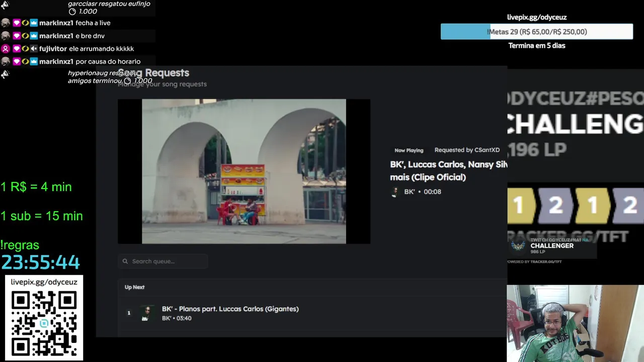Click the "BK' • 03:40" duration text
Viewport: 644px width, 362px height.
pos(177,318)
